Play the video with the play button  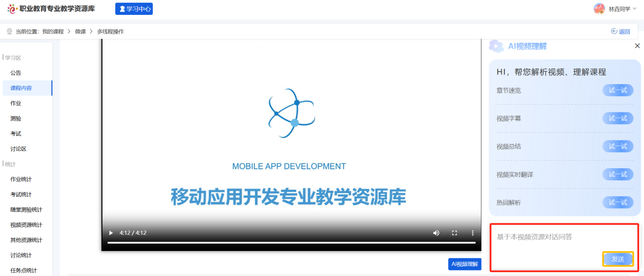tap(111, 233)
